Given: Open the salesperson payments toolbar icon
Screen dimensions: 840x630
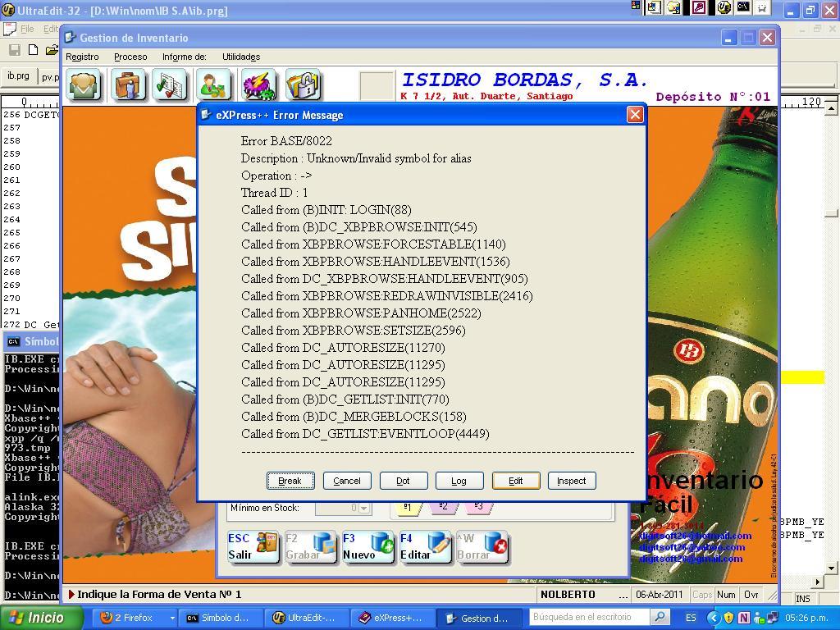Looking at the screenshot, I should [213, 84].
